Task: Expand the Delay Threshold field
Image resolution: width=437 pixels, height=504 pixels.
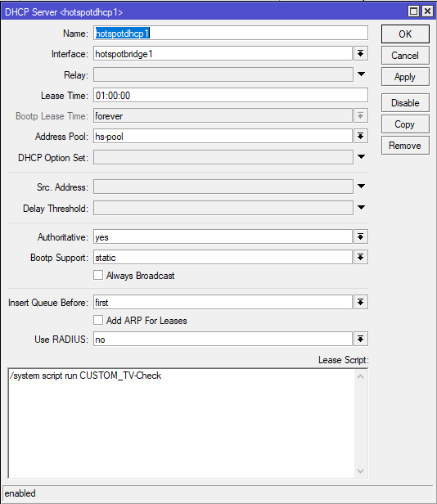Action: pyautogui.click(x=361, y=207)
